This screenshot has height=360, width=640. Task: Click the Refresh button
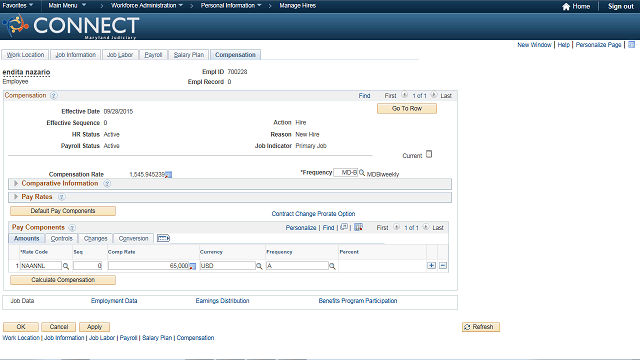tap(481, 327)
